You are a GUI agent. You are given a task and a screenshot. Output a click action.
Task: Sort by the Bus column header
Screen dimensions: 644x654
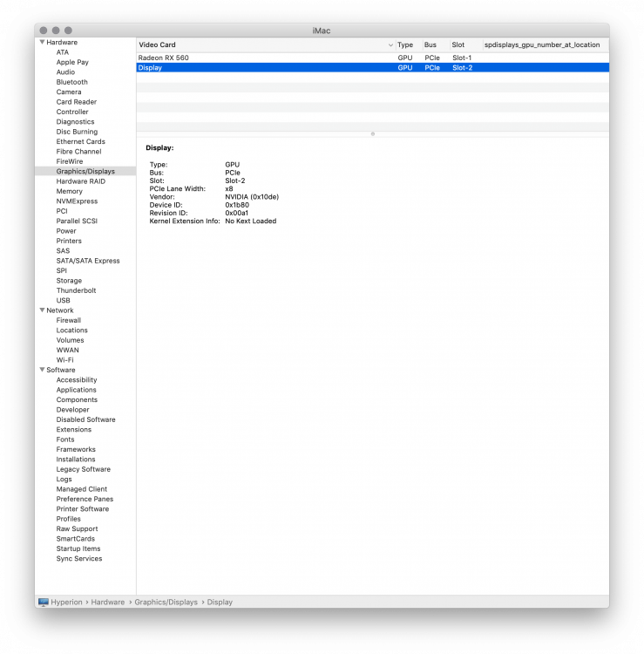point(430,44)
